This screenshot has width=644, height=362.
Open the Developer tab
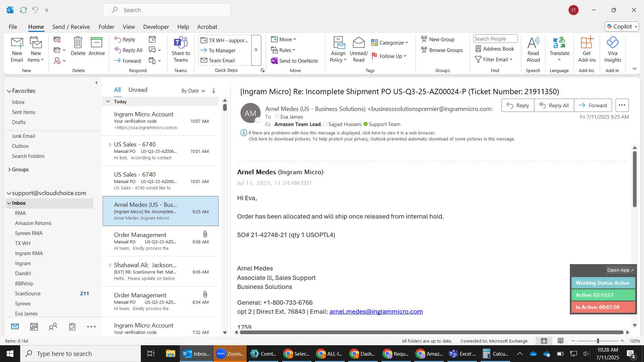(156, 26)
